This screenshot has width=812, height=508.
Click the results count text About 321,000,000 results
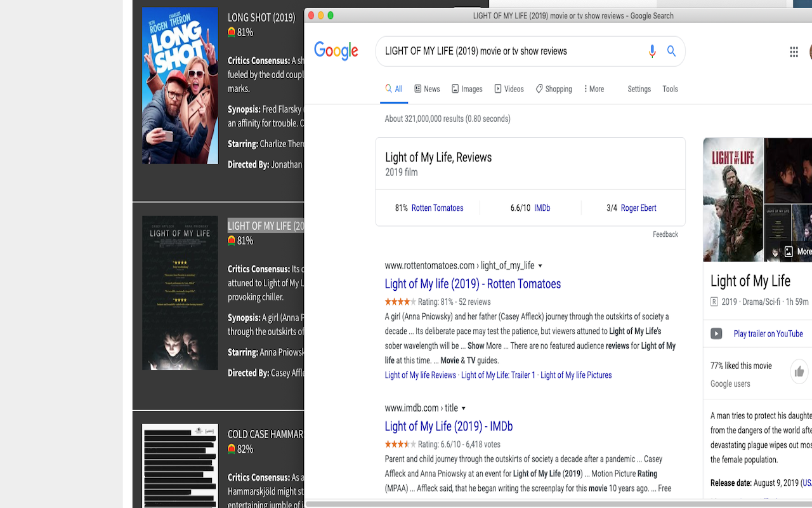[x=447, y=119]
